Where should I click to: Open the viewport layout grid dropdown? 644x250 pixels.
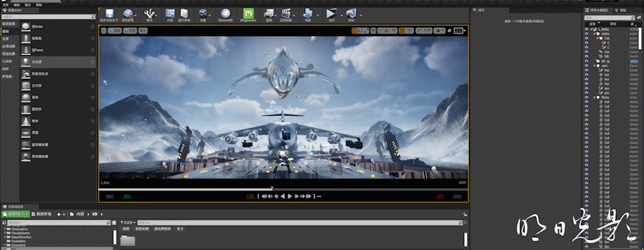coord(460,30)
